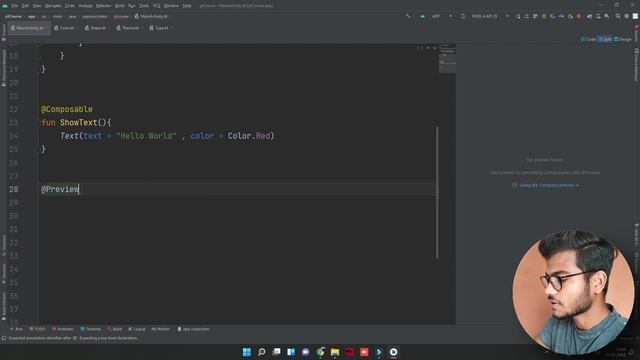Click the Sync Project with Gradle icon

click(x=589, y=16)
